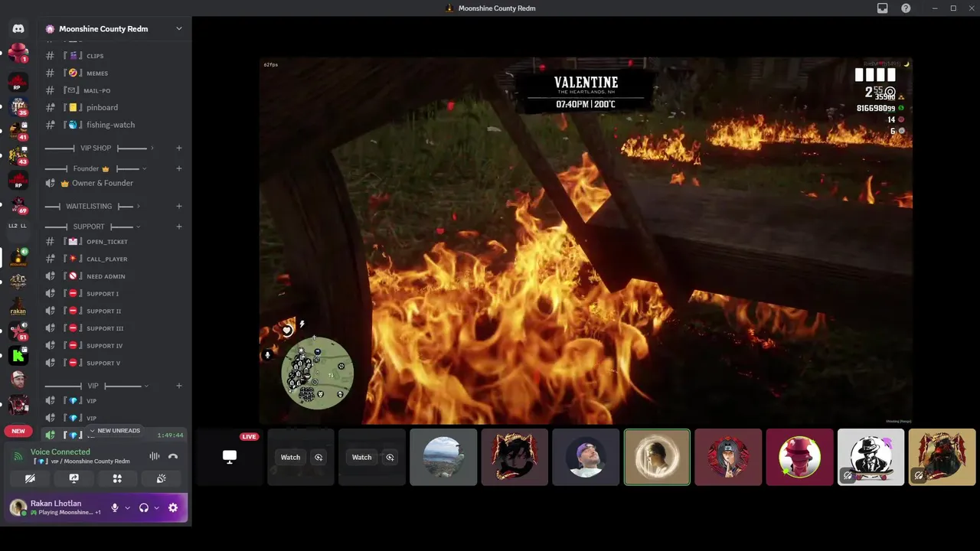Viewport: 980px width, 551px height.
Task: Open the green K server icon
Action: (18, 355)
